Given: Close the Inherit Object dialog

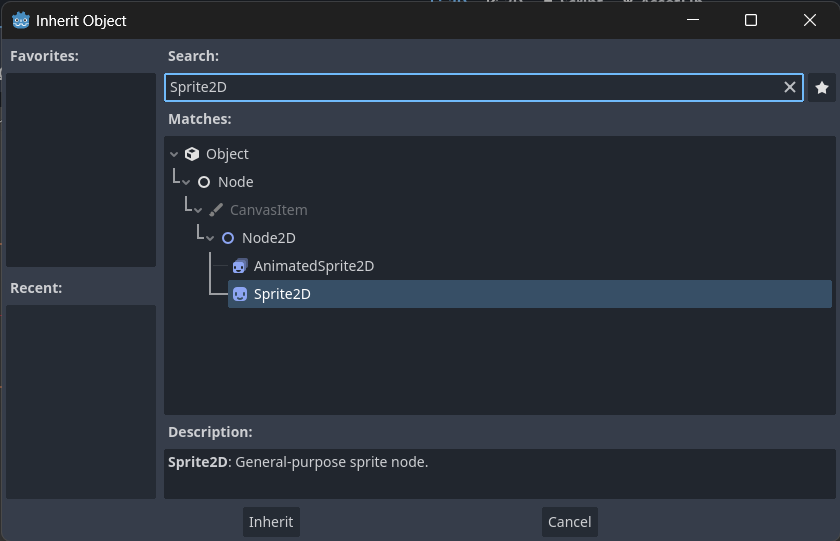Looking at the screenshot, I should point(809,20).
